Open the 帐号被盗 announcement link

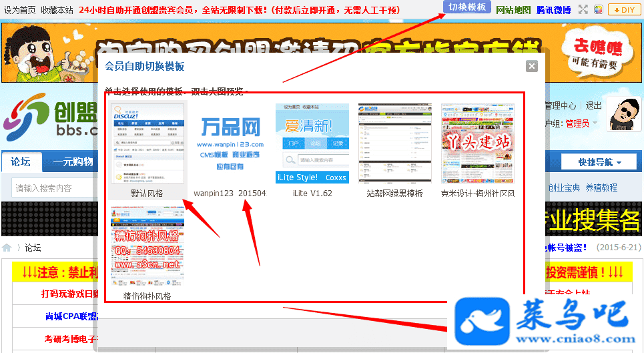click(x=567, y=248)
